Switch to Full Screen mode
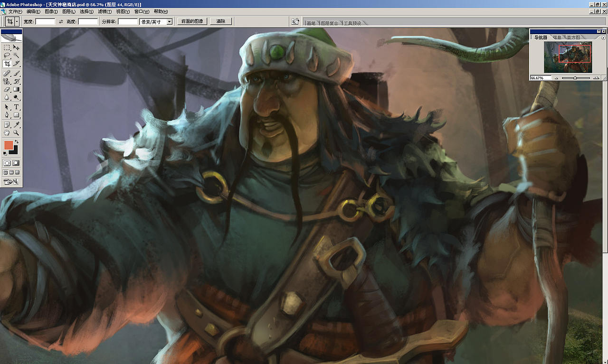Screen dimensions: 608x364 click(17, 172)
